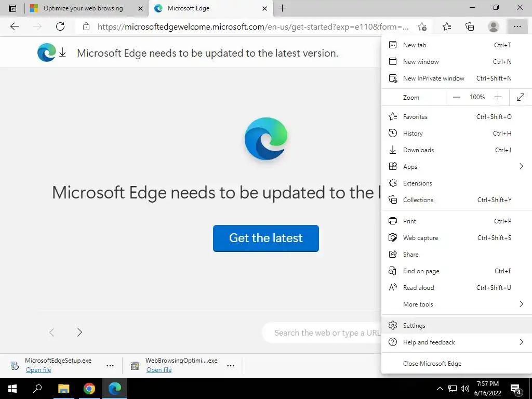Expand Help and feedback submenu
This screenshot has height=399, width=532.
pyautogui.click(x=457, y=342)
